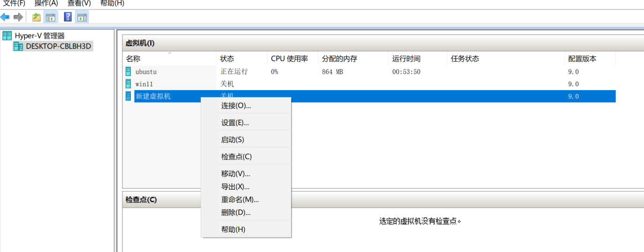This screenshot has width=644, height=252.
Task: Choose 检查点(C) in the context menu
Action: [236, 156]
